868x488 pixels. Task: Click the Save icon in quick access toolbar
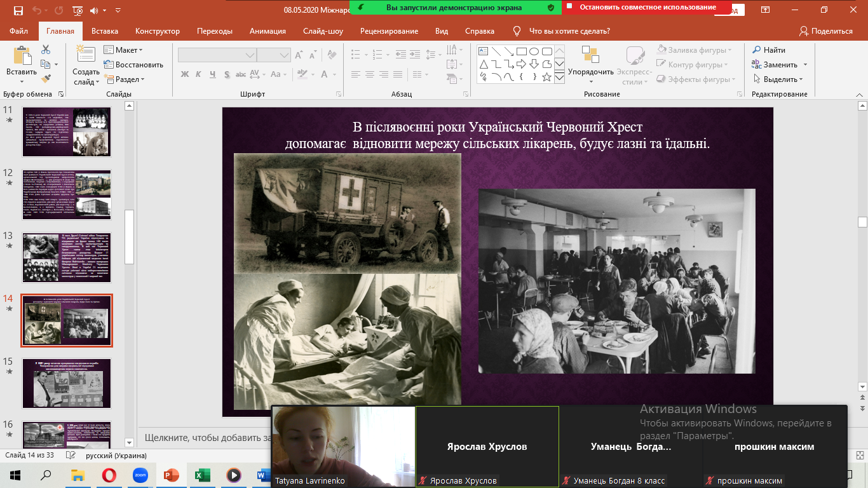pyautogui.click(x=18, y=10)
